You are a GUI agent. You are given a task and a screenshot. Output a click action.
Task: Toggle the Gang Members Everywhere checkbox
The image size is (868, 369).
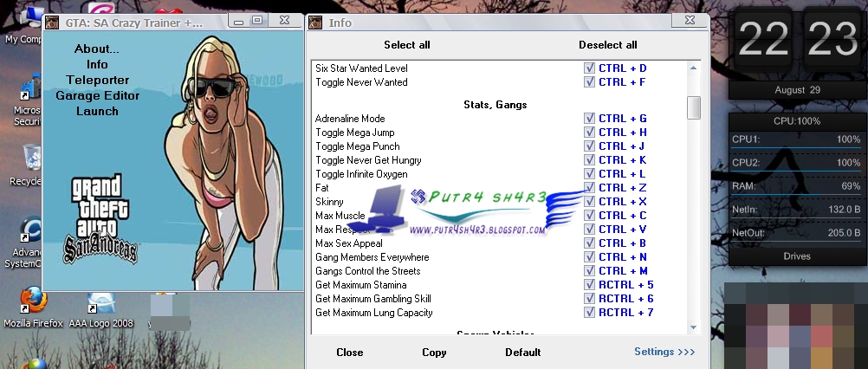pyautogui.click(x=589, y=256)
